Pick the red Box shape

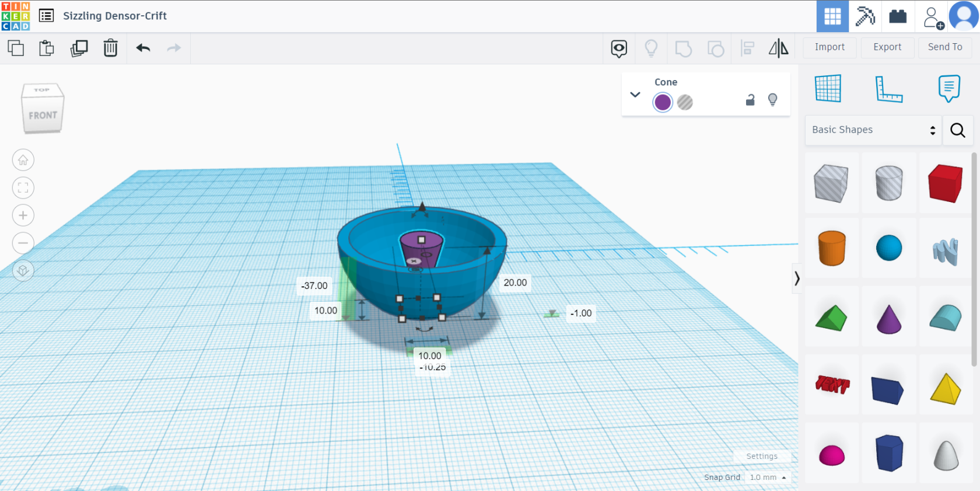(945, 183)
